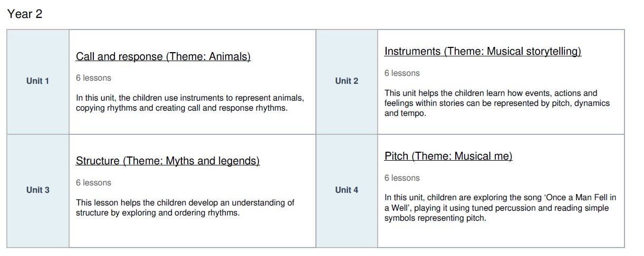Open the Call and response unit link

coord(163,57)
